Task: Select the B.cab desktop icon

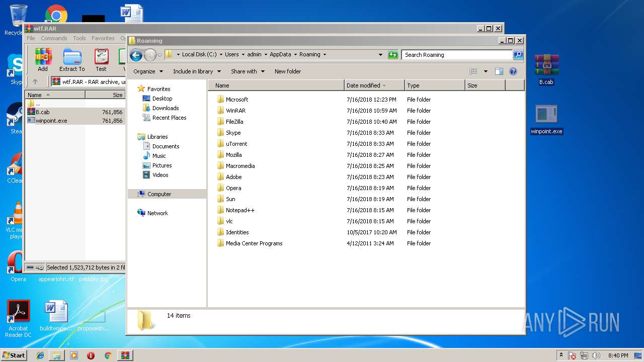Action: coord(546,69)
